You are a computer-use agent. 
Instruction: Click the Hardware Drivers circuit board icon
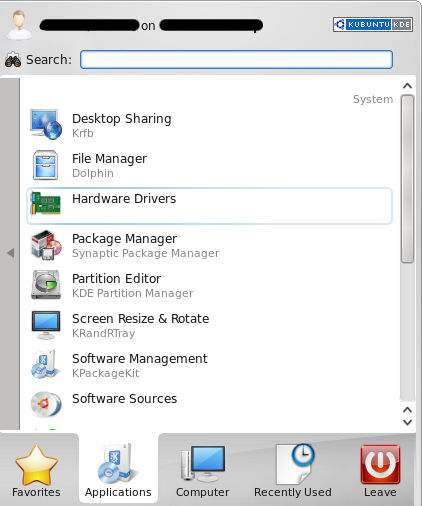(x=46, y=203)
